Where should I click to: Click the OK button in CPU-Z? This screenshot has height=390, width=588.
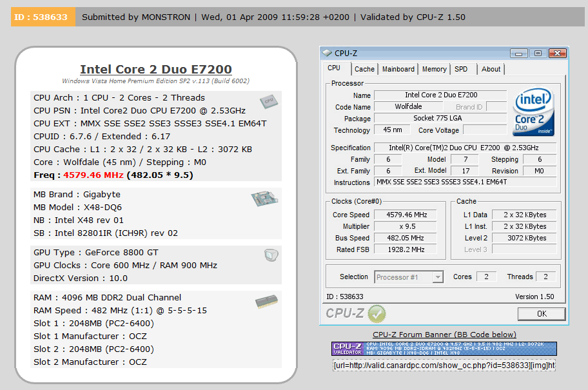tap(542, 314)
